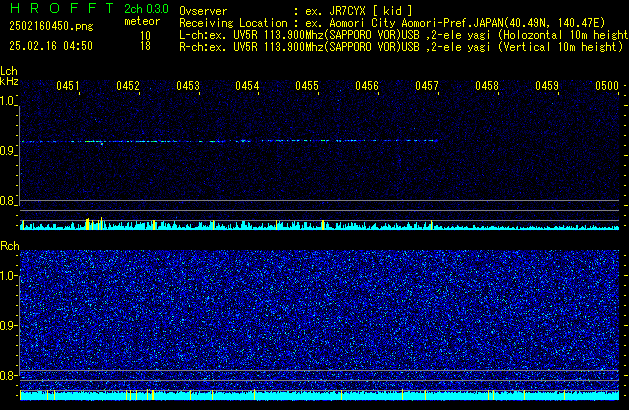The height and width of the screenshot is (410, 629).
Task: Click the 0453 time marker
Action: coord(188,86)
